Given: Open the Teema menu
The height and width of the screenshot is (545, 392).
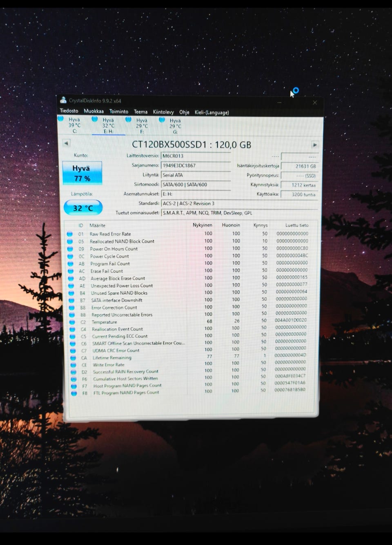Looking at the screenshot, I should point(140,112).
